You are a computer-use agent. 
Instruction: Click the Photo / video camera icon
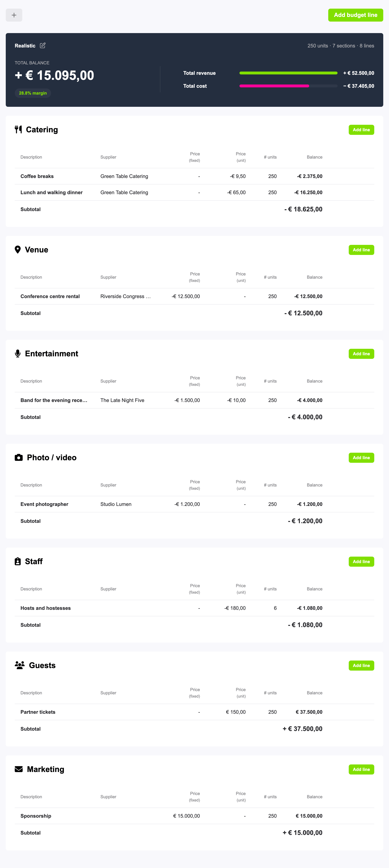point(19,457)
